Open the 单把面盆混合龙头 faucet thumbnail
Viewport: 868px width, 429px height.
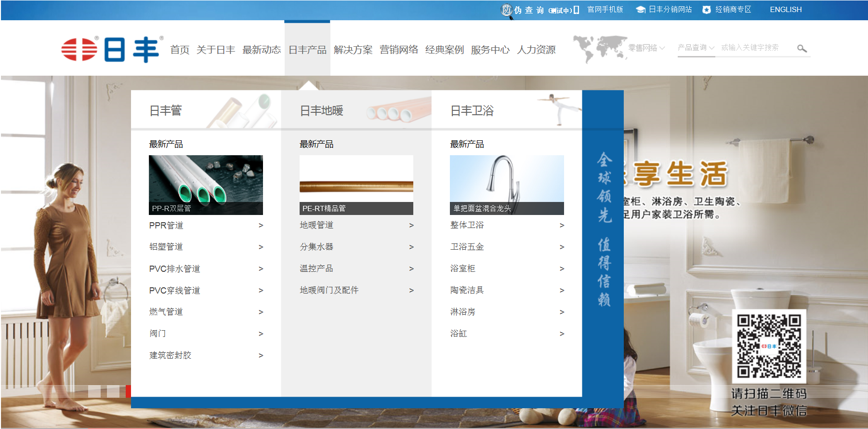click(507, 185)
